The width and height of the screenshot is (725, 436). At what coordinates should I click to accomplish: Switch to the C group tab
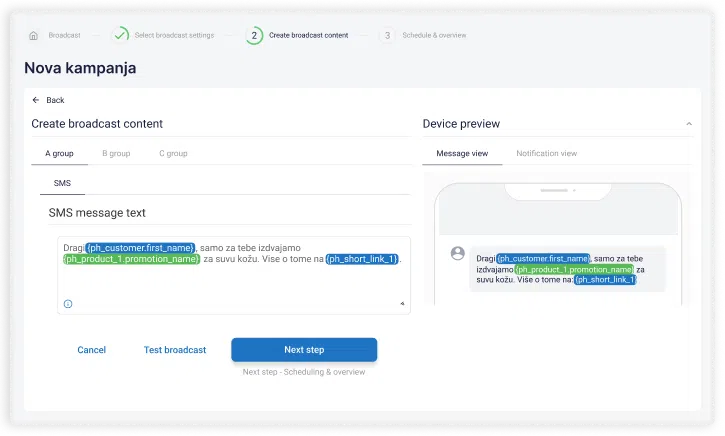(173, 154)
